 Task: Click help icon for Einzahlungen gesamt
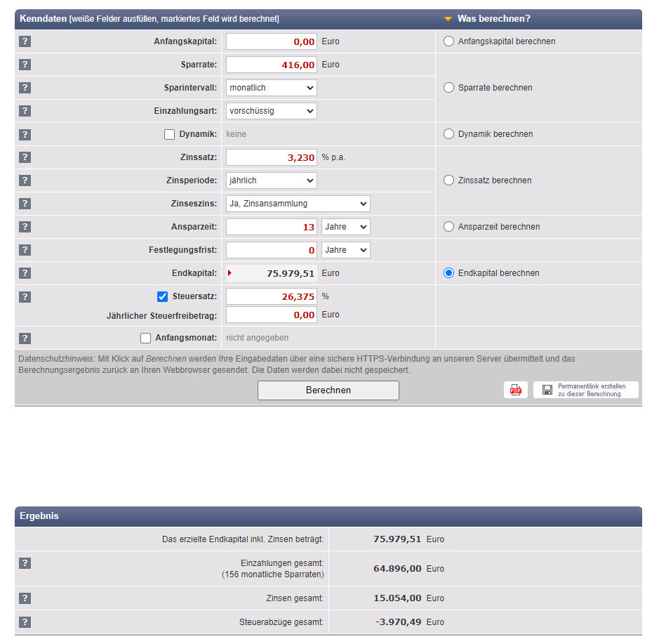[x=25, y=563]
